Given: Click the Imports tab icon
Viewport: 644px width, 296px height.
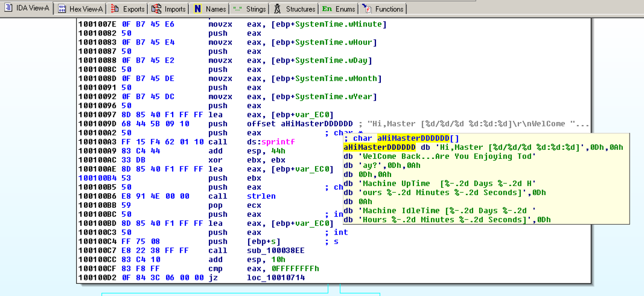Looking at the screenshot, I should coord(157,8).
